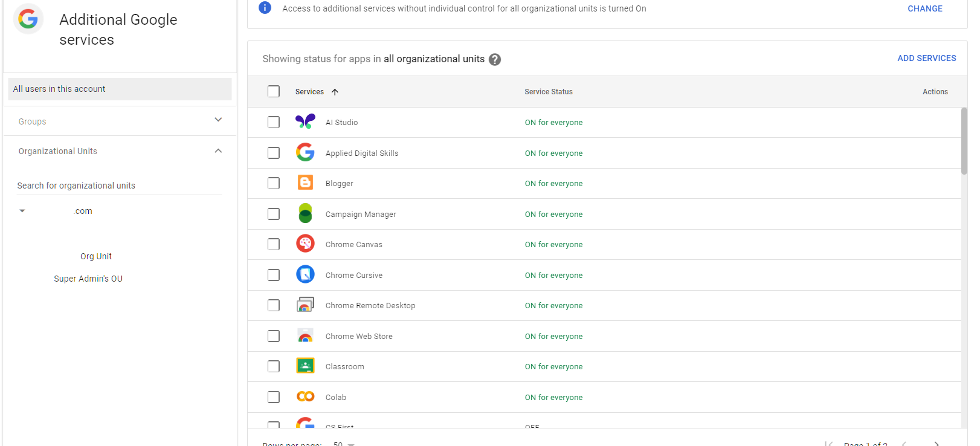Click Applied Digital Skills service name
Image resolution: width=980 pixels, height=446 pixels.
coord(362,153)
